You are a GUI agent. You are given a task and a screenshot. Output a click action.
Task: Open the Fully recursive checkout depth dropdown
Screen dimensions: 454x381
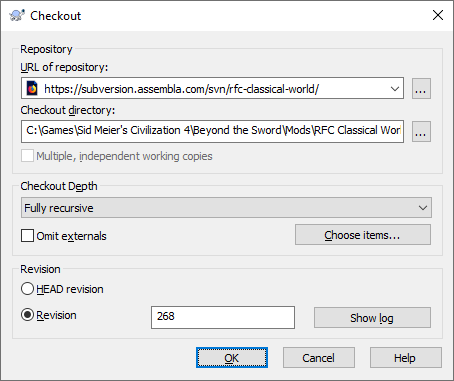tap(226, 208)
